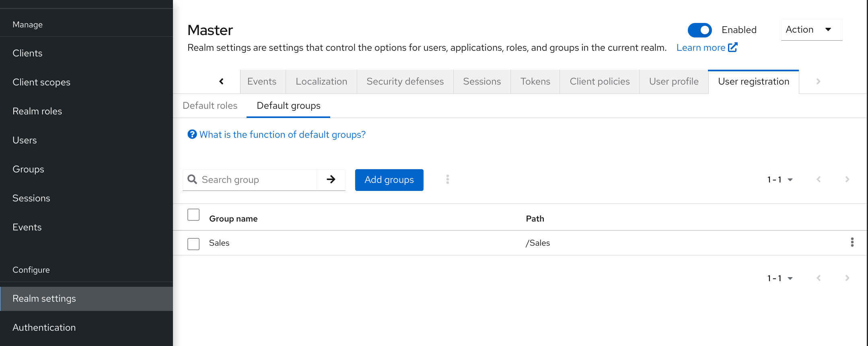
Task: Open the top 1-1 pagination dropdown
Action: (x=780, y=180)
